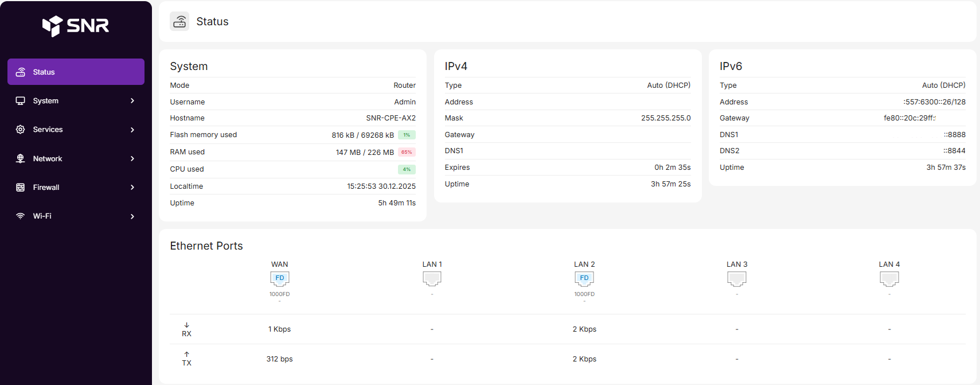Click the SNR logo in sidebar

point(76,25)
